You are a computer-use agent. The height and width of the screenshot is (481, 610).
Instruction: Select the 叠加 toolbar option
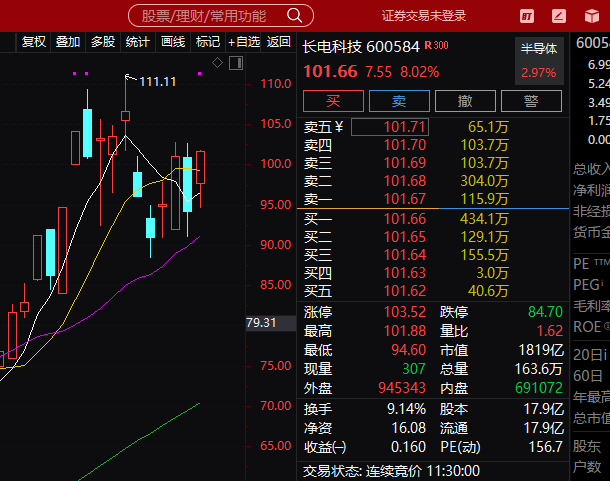[68, 42]
